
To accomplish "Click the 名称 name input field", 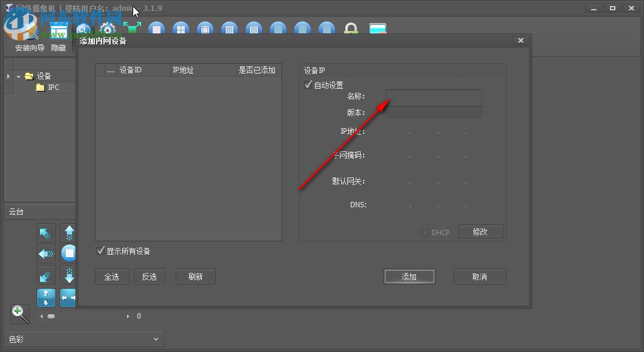I will click(x=434, y=95).
